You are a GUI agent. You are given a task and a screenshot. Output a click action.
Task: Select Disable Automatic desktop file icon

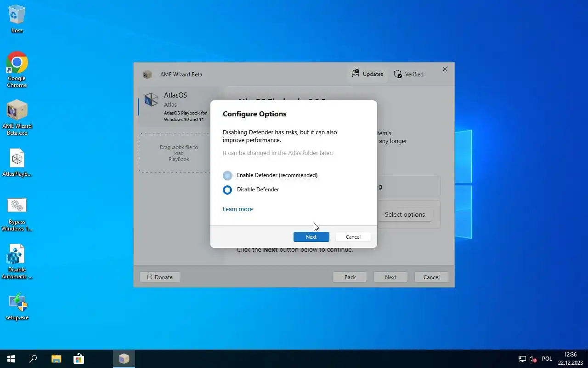click(17, 262)
